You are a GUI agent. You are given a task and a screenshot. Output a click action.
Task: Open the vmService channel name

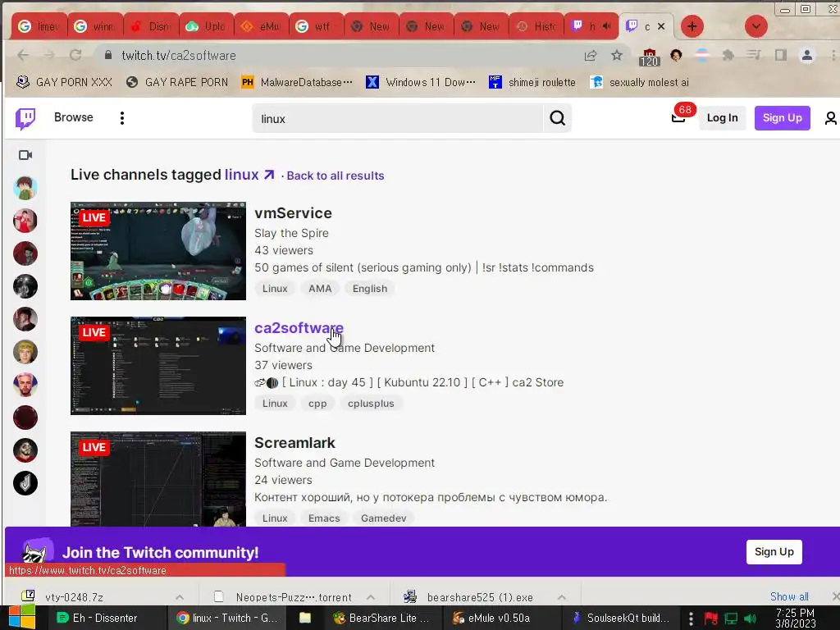click(293, 213)
